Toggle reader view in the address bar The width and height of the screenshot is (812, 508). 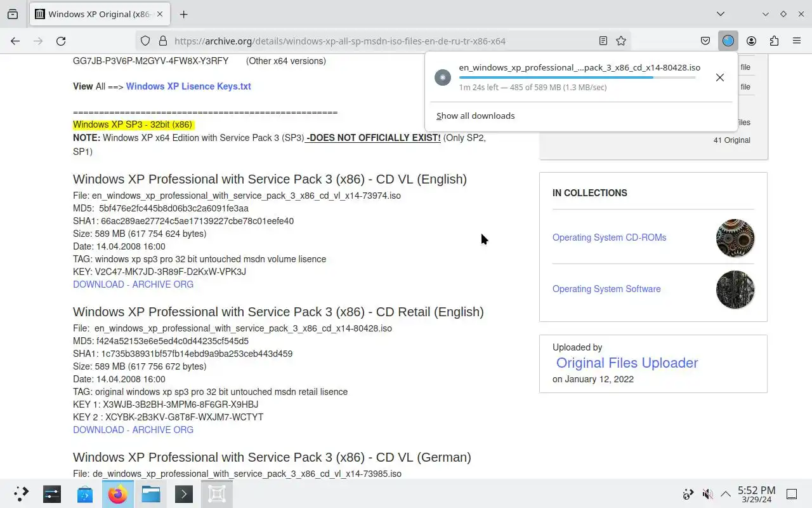tap(603, 41)
